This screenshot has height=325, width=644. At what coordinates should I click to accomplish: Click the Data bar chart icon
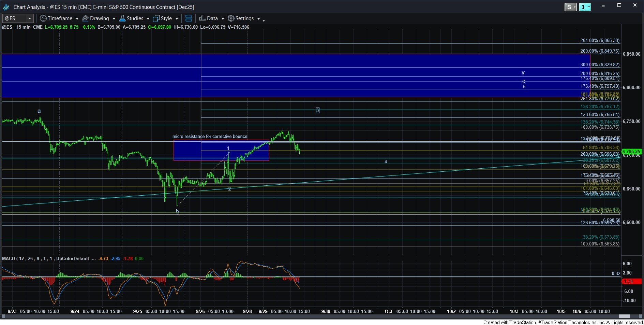[202, 18]
